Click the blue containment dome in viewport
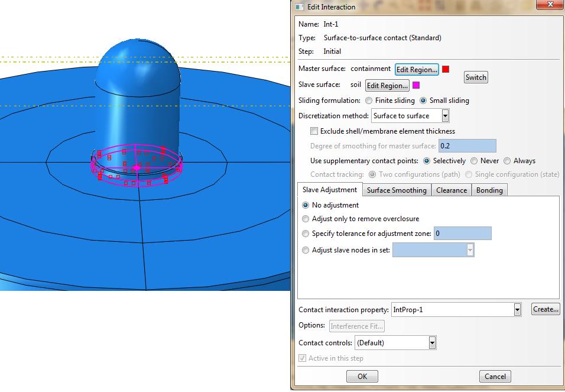 tap(138, 67)
